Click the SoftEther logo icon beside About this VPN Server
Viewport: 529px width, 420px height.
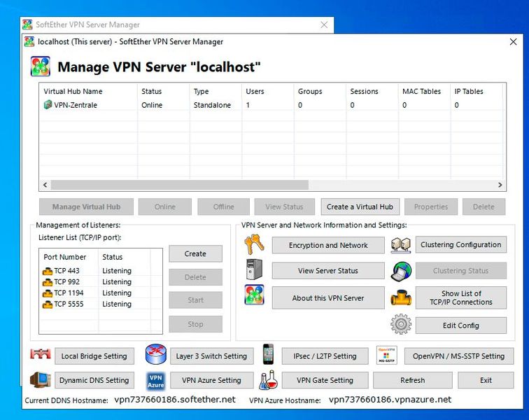tap(255, 295)
